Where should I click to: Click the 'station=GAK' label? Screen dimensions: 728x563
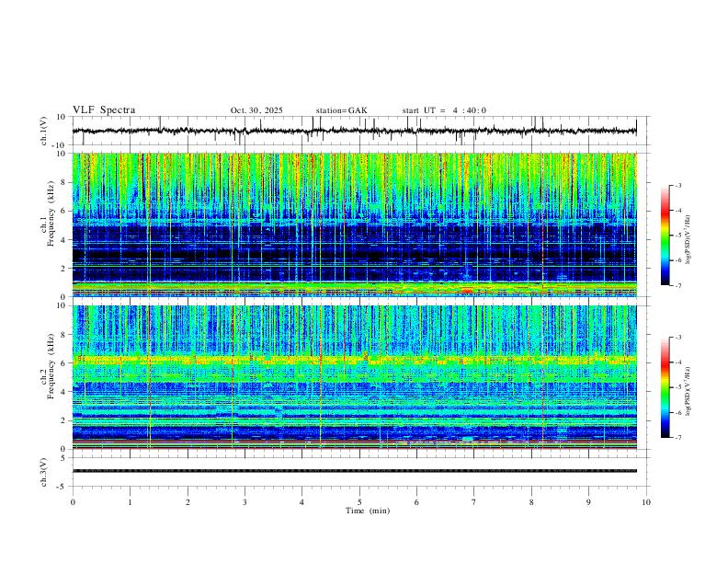(x=341, y=110)
